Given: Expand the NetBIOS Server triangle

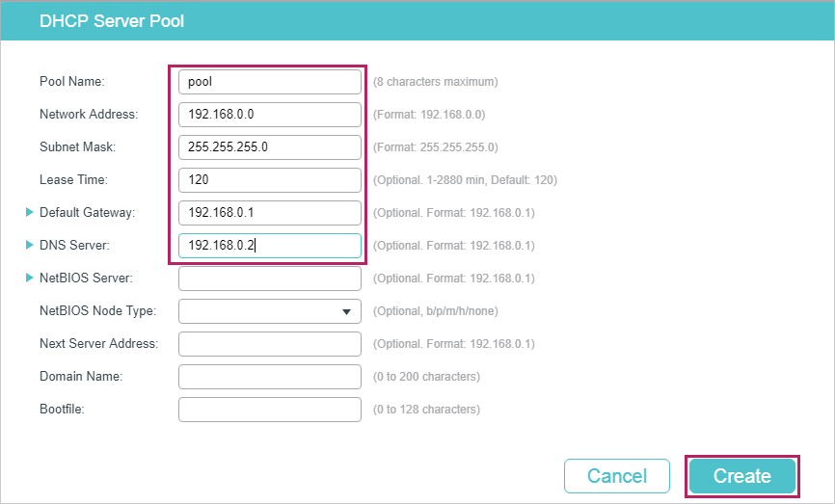Looking at the screenshot, I should coord(29,278).
